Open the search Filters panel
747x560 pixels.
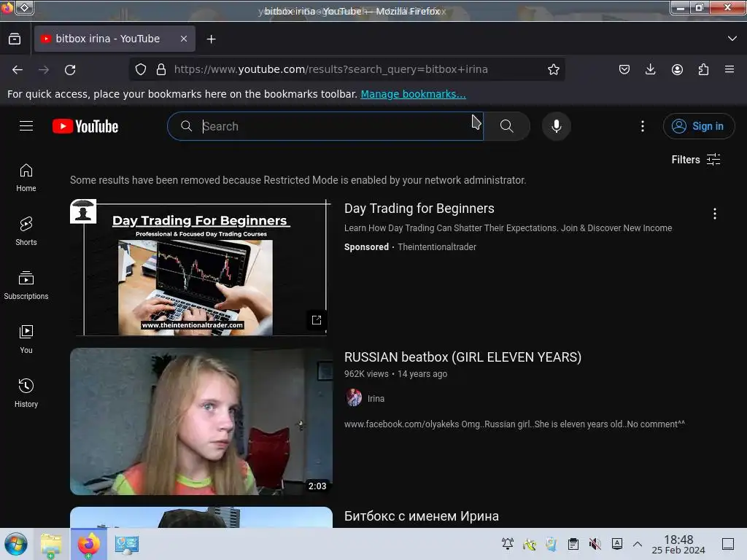695,160
